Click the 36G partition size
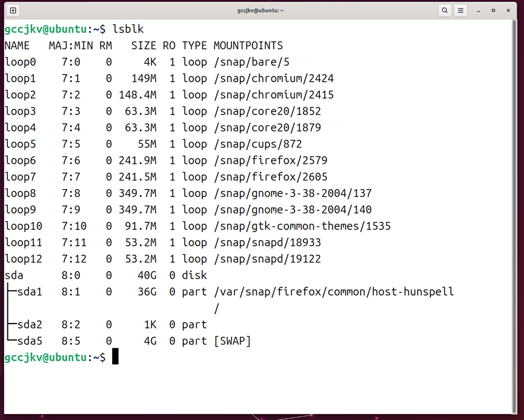 (147, 292)
